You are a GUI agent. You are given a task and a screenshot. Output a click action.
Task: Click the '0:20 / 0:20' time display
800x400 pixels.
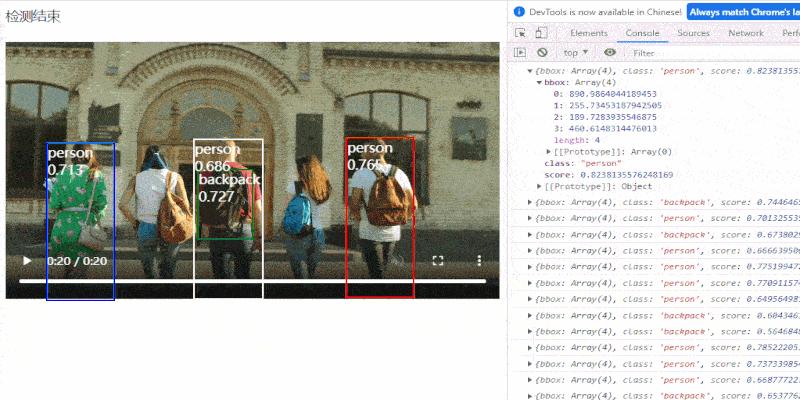(x=77, y=261)
